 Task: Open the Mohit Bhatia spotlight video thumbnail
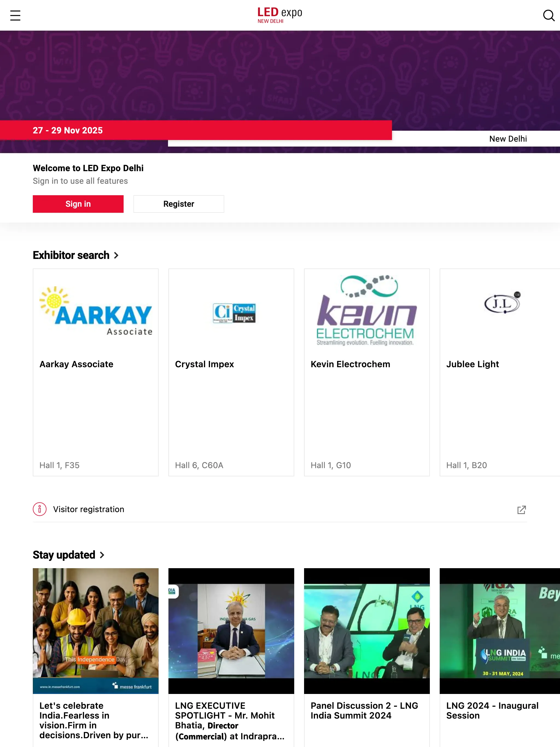pos(231,631)
